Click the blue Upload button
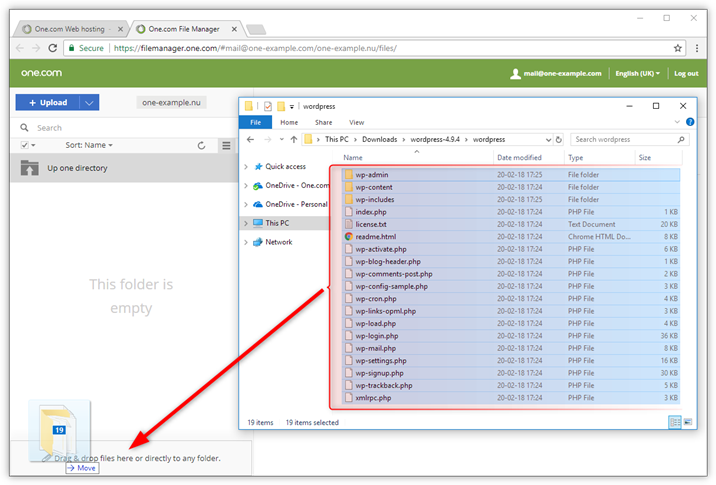 [x=48, y=103]
